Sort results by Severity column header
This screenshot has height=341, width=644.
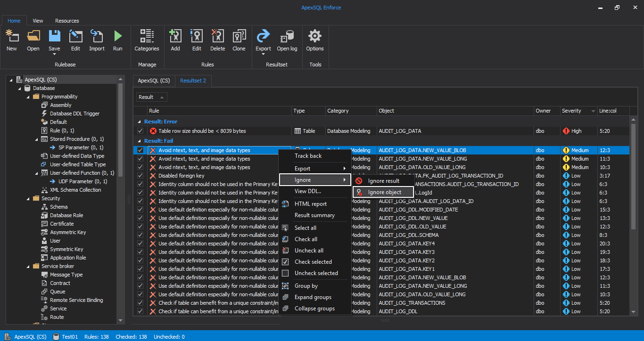(x=571, y=111)
